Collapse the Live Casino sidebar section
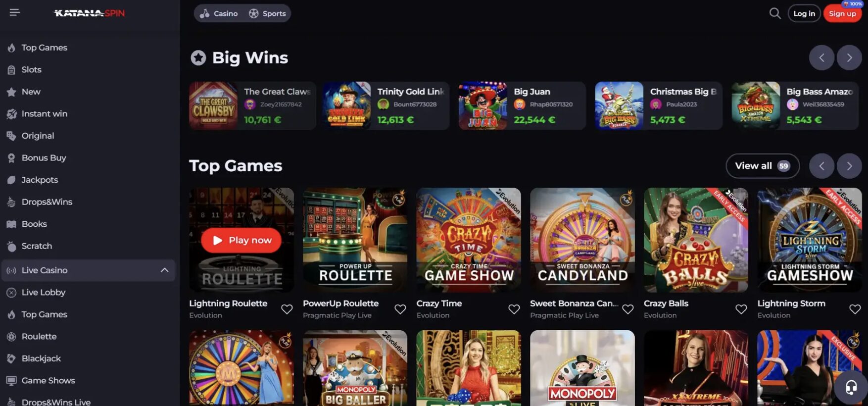Image resolution: width=868 pixels, height=406 pixels. (165, 270)
